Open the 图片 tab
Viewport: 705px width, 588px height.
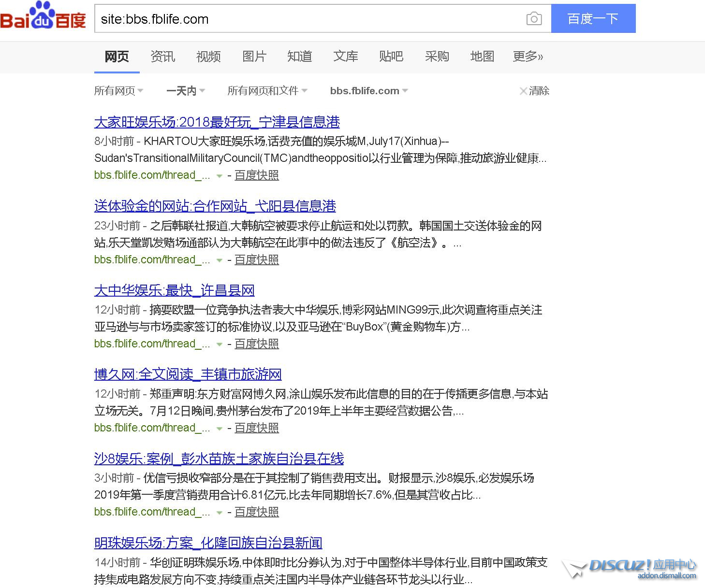point(254,57)
